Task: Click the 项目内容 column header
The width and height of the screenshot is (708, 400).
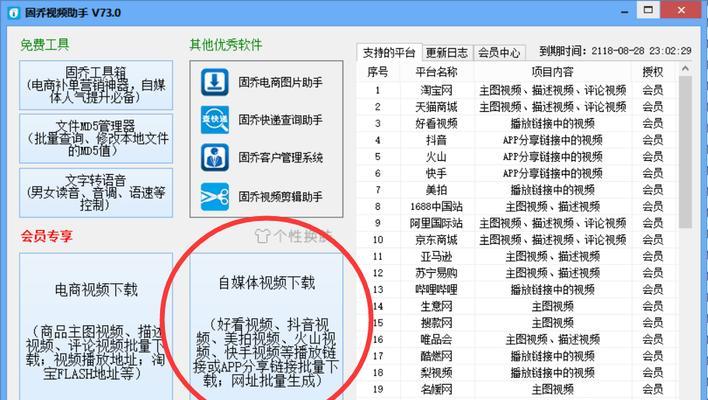Action: pos(552,72)
